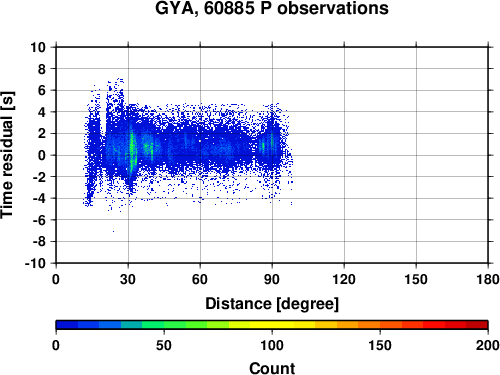Screen dimensions: 500x375
Task: Click the 'Distance [degree]' x-axis label
Action: tap(272, 304)
